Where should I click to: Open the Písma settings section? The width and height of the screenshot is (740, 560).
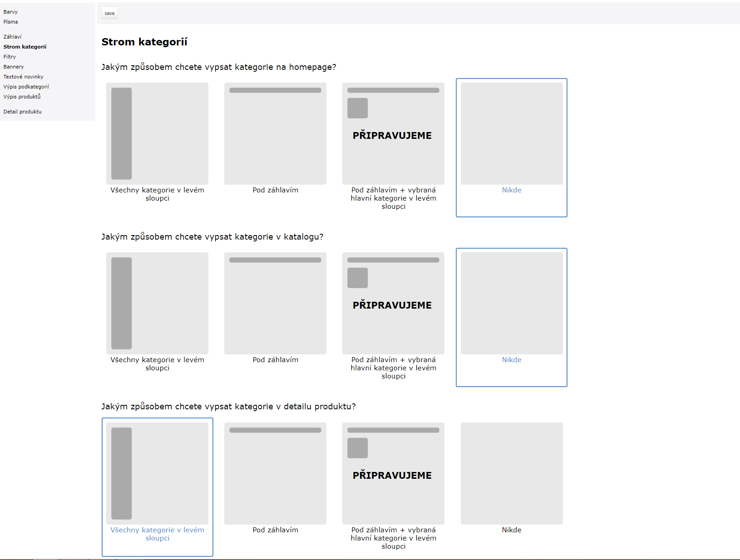pyautogui.click(x=11, y=22)
